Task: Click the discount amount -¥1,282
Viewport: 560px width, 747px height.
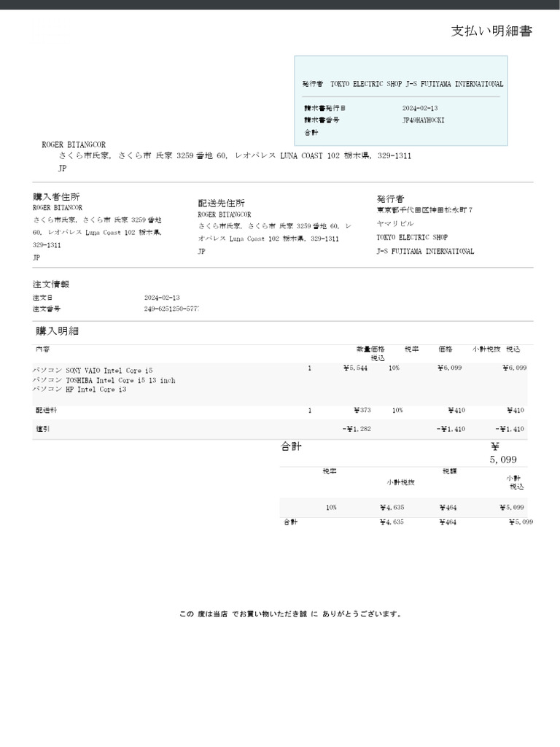Action: [357, 429]
